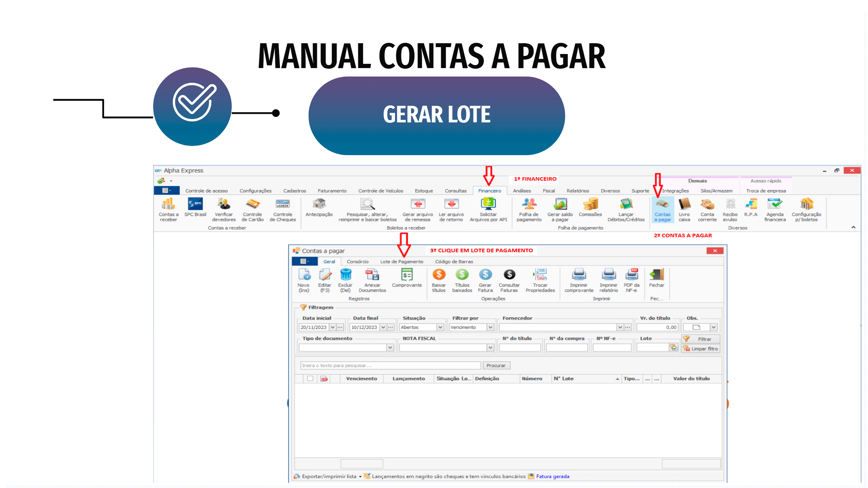
Task: Switch to Lote de Pagamento tab
Action: click(x=401, y=262)
